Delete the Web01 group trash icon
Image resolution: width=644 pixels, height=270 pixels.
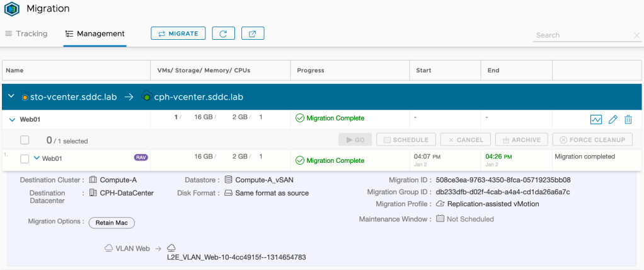(x=628, y=119)
